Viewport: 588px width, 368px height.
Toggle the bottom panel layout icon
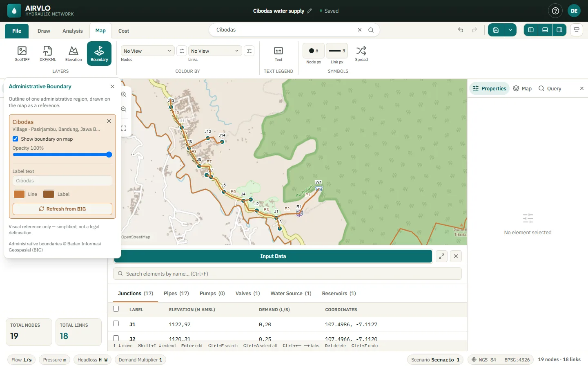tap(545, 30)
